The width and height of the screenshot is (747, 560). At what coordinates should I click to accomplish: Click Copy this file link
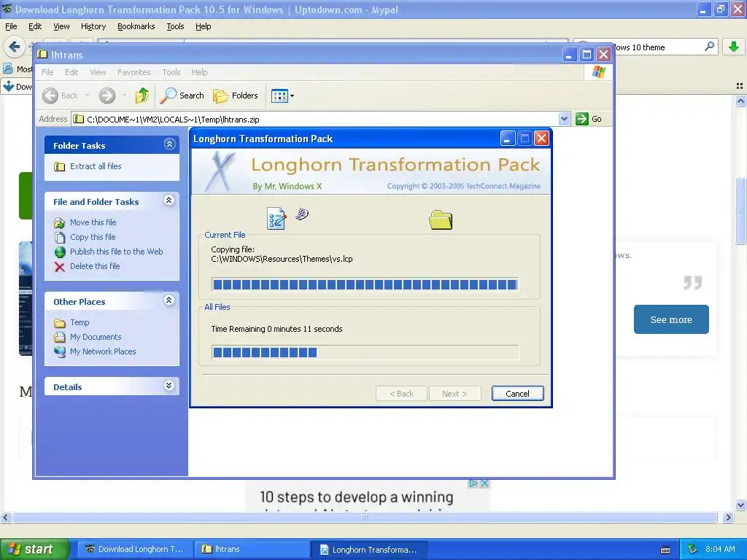coord(93,237)
